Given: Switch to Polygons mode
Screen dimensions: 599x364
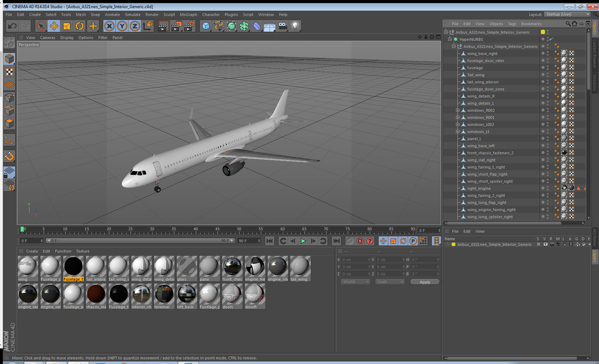Looking at the screenshot, I should click(x=9, y=123).
